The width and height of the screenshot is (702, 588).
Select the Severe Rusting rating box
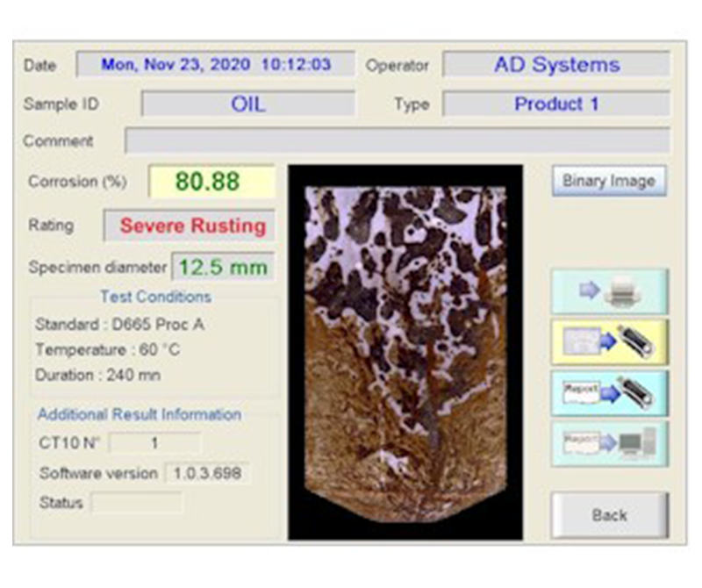191,226
